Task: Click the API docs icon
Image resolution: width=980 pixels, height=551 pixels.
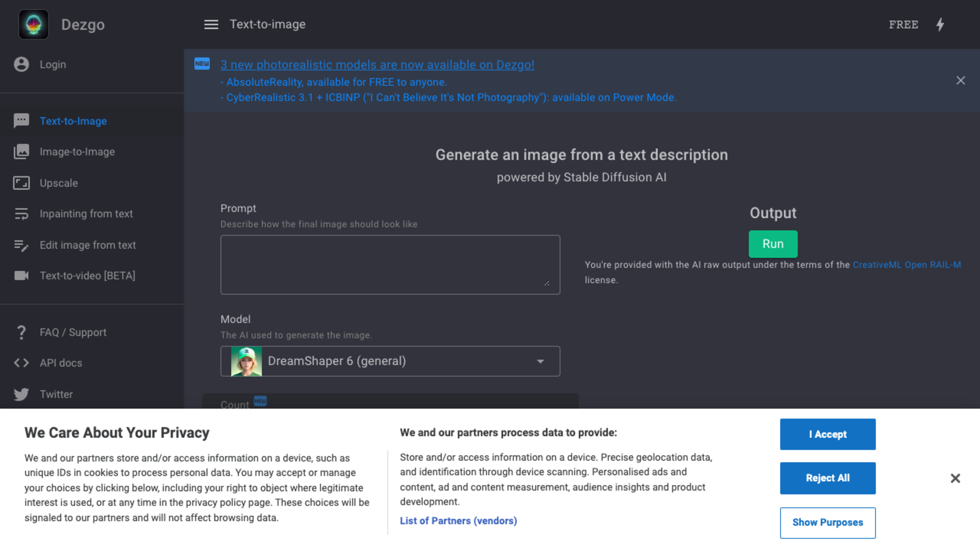Action: coord(21,363)
